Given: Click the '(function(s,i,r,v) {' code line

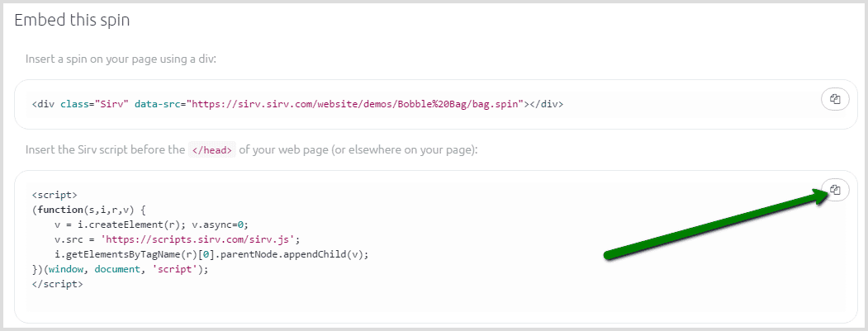Looking at the screenshot, I should coord(88,210).
